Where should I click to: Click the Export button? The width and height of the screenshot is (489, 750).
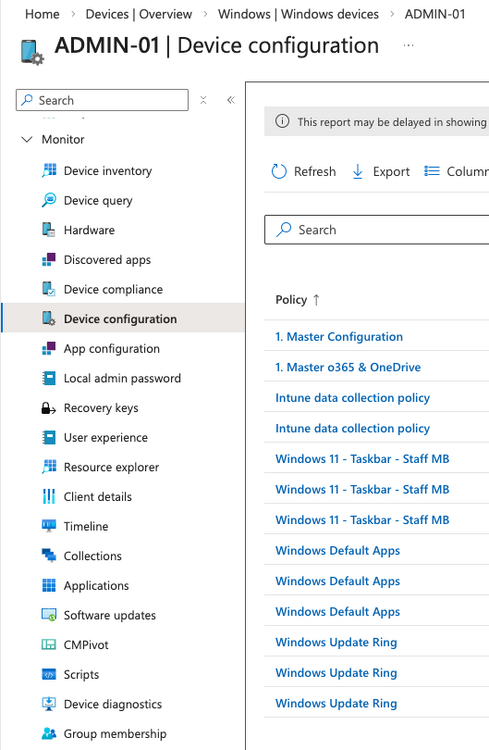[381, 171]
